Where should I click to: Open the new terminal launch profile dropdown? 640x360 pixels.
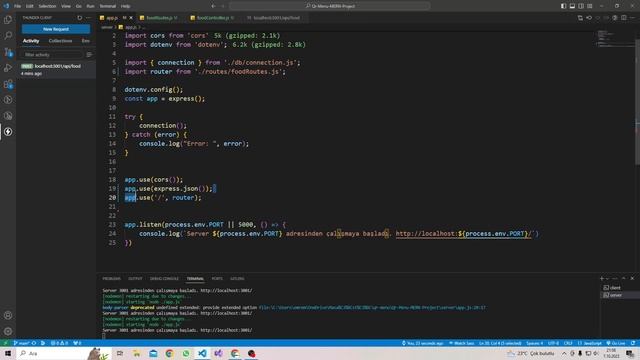click(607, 279)
